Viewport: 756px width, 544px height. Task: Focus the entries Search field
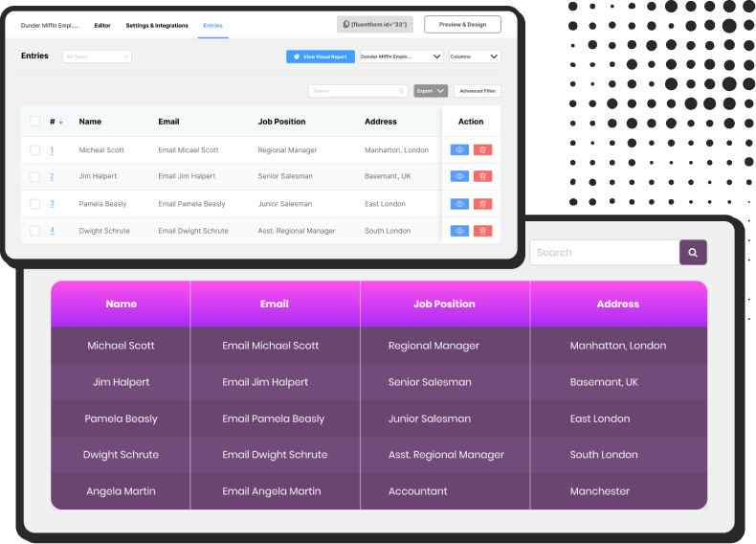point(358,91)
